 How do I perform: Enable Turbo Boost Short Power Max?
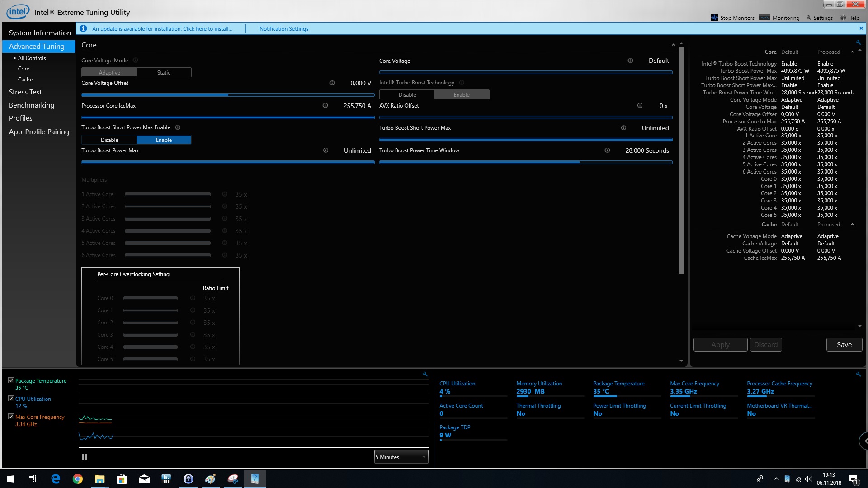click(x=164, y=140)
